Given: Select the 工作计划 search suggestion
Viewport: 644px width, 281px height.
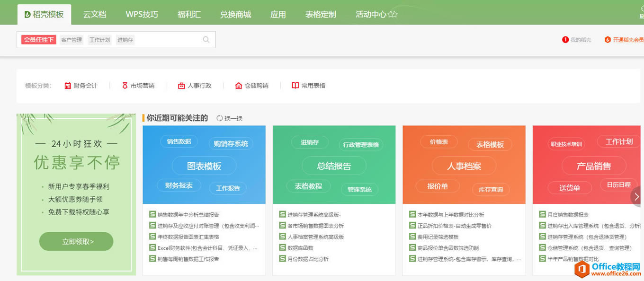Looking at the screenshot, I should [x=99, y=40].
